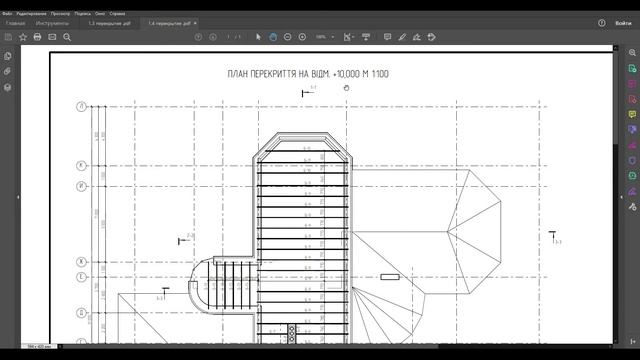
Task: Switch to the Инструменты tab
Action: point(52,23)
